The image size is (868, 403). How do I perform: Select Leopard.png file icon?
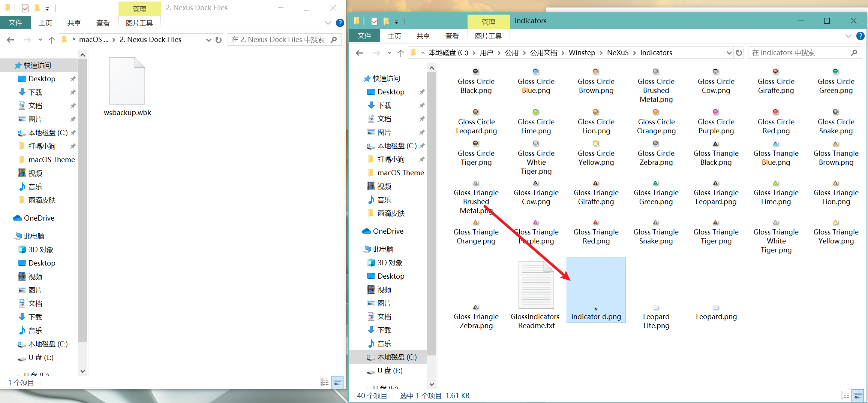716,307
